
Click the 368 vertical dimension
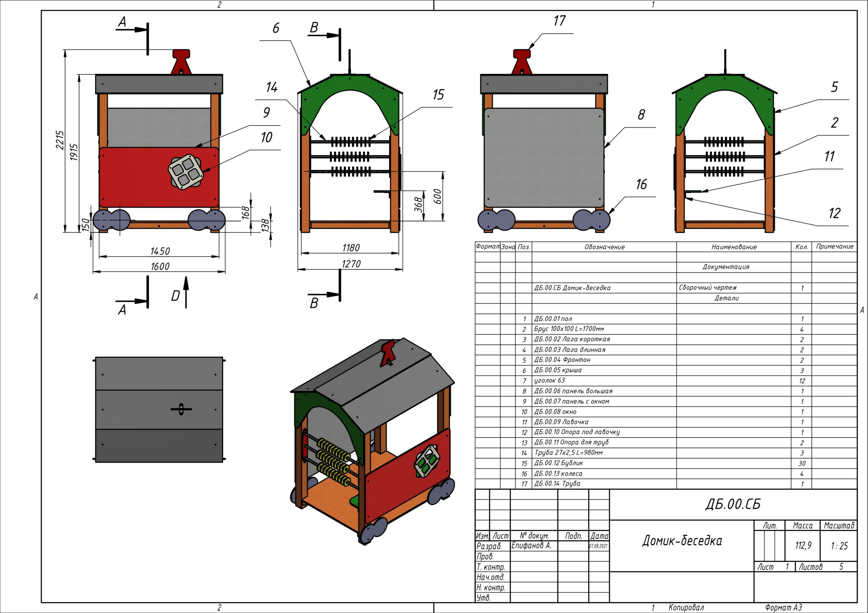(418, 204)
